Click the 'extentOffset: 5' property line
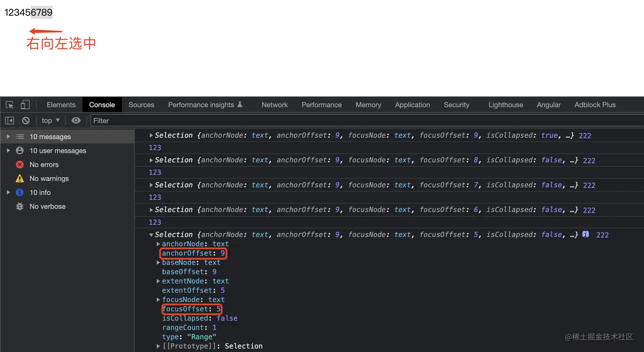The height and width of the screenshot is (352, 644). (193, 290)
